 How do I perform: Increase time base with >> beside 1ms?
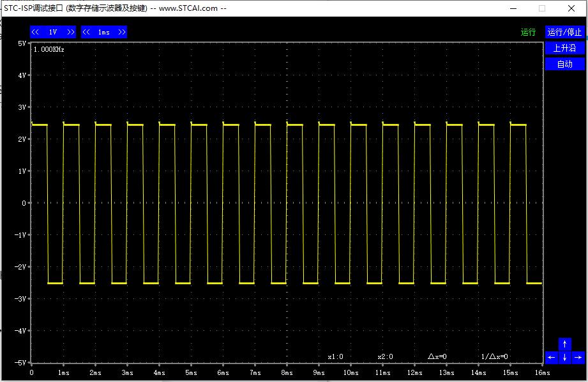[121, 32]
